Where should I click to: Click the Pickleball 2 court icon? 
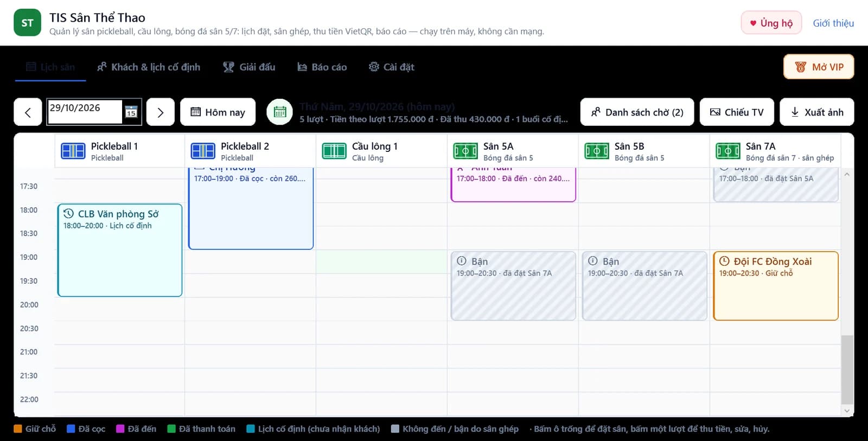(x=203, y=151)
